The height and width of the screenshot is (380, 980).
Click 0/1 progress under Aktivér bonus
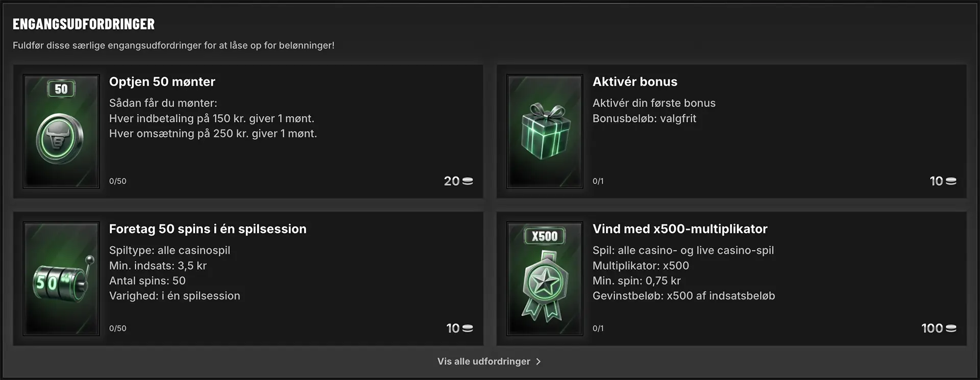click(598, 181)
